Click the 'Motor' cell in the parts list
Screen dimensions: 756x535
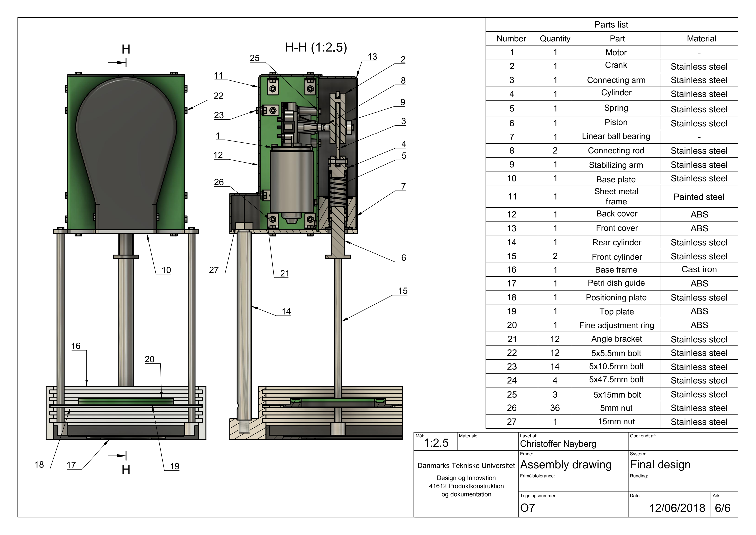[x=616, y=52]
